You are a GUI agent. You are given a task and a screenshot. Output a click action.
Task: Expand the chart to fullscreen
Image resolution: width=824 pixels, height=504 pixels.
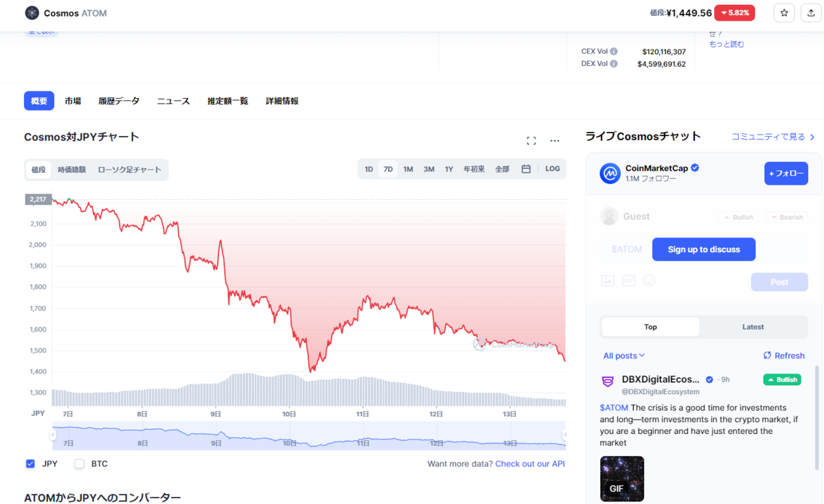pos(531,141)
